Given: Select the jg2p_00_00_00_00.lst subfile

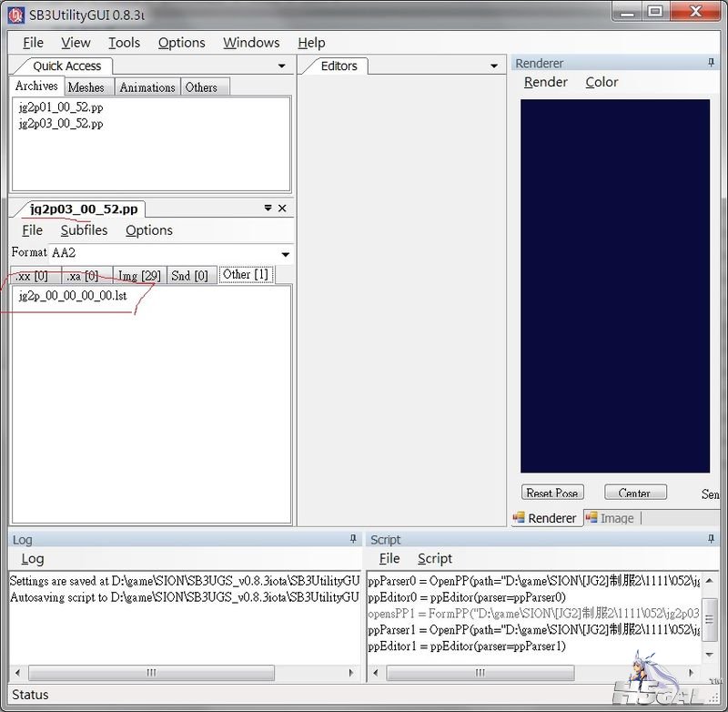Looking at the screenshot, I should pyautogui.click(x=73, y=296).
